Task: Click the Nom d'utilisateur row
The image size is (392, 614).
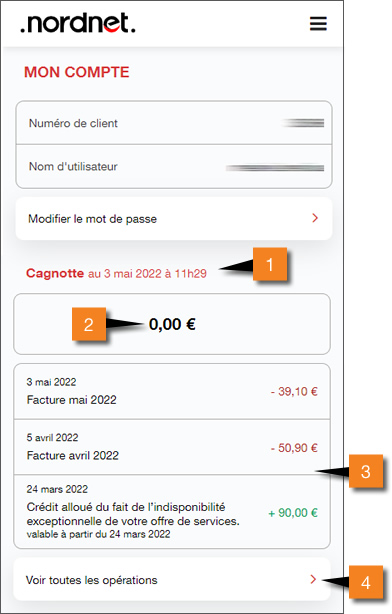Action: [174, 166]
